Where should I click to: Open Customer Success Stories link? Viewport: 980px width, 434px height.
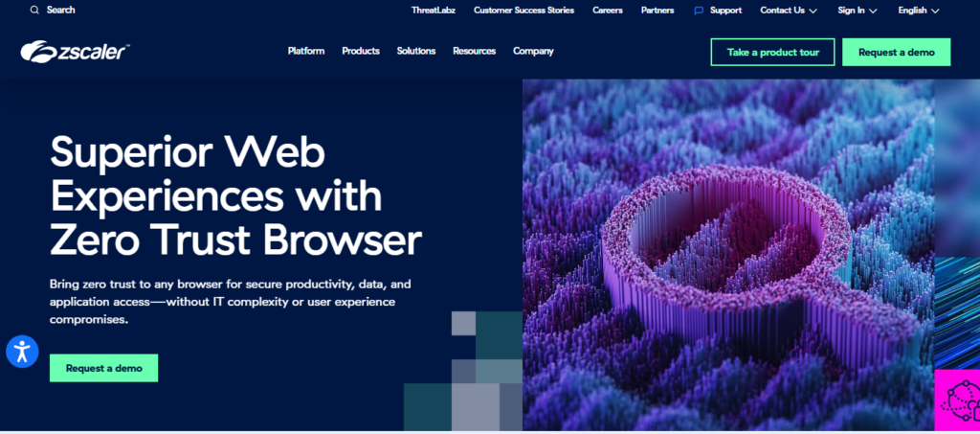point(523,10)
